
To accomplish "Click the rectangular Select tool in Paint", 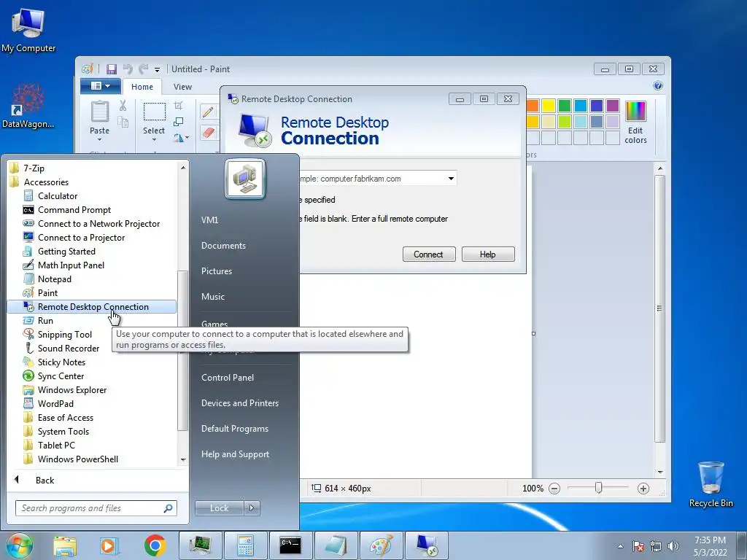I will click(x=155, y=112).
